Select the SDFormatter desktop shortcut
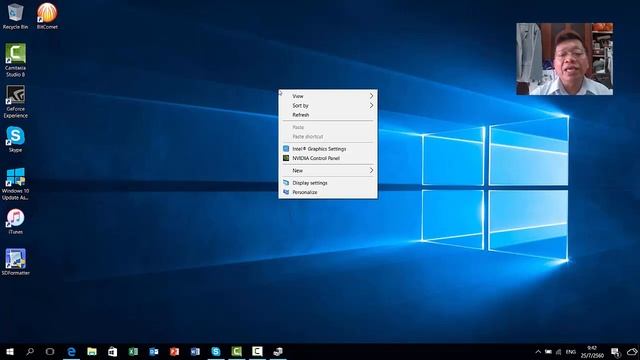Viewport: 640px width, 360px height. pyautogui.click(x=15, y=262)
